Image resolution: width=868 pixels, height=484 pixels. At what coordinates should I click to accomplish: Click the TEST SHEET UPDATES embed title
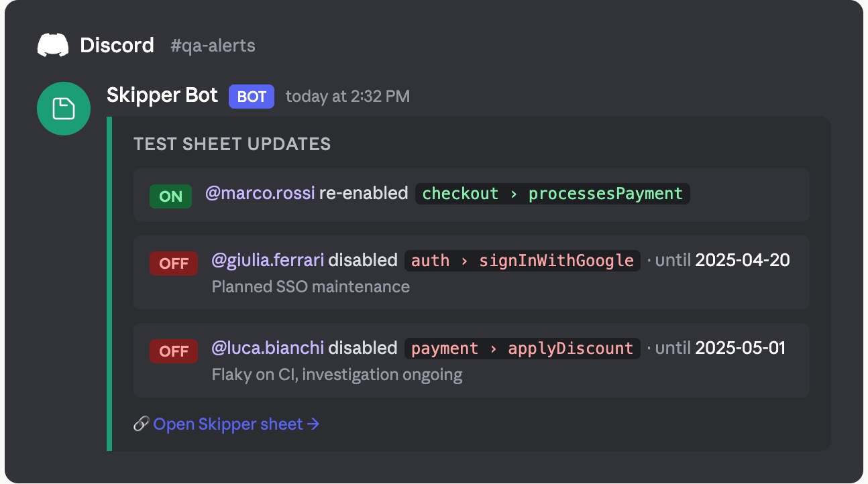point(232,144)
